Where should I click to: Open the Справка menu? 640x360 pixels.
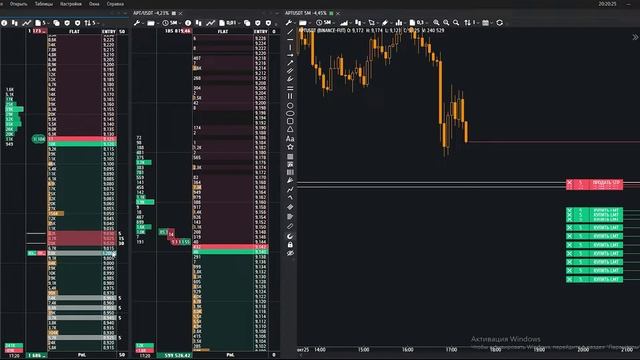pyautogui.click(x=115, y=4)
